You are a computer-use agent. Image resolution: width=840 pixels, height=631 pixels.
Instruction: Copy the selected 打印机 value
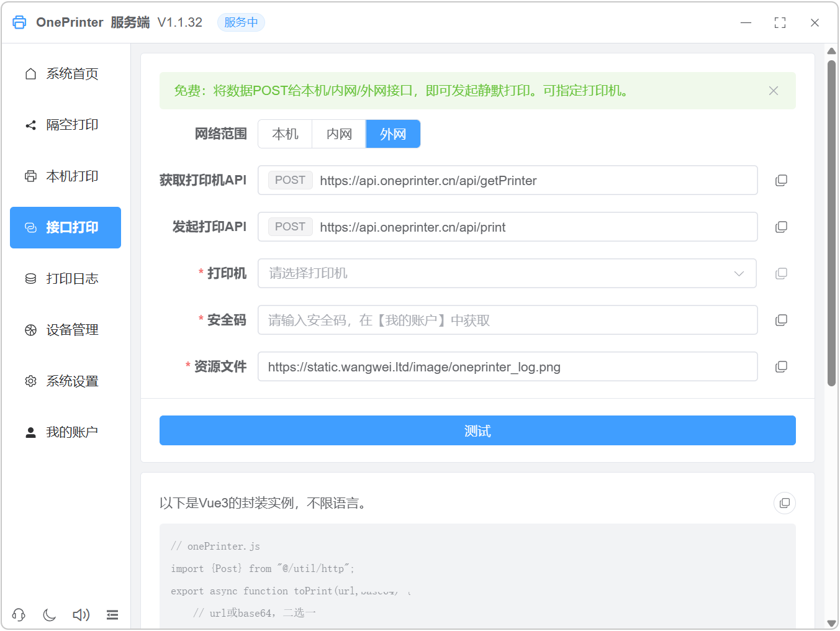(781, 274)
